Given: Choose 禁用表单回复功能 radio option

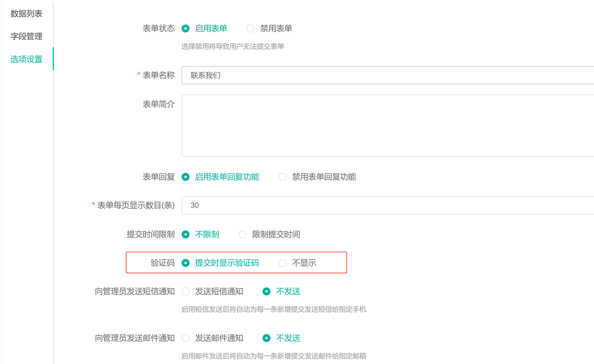Looking at the screenshot, I should (282, 177).
